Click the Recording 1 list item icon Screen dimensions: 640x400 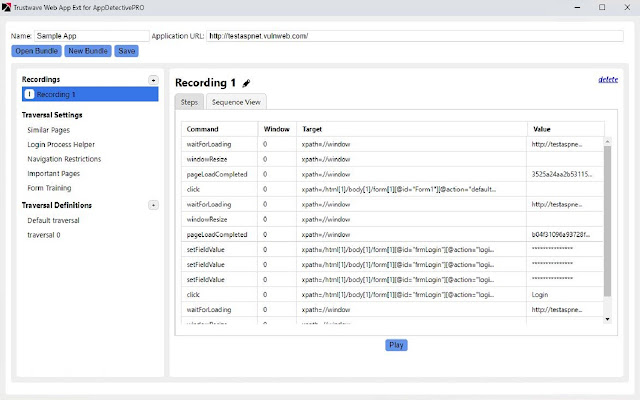point(29,94)
